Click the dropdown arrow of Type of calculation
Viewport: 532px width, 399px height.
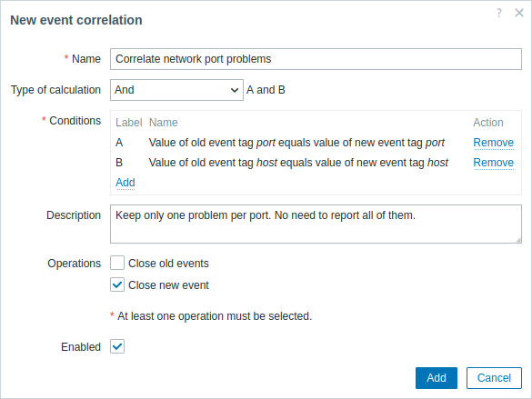tap(235, 90)
